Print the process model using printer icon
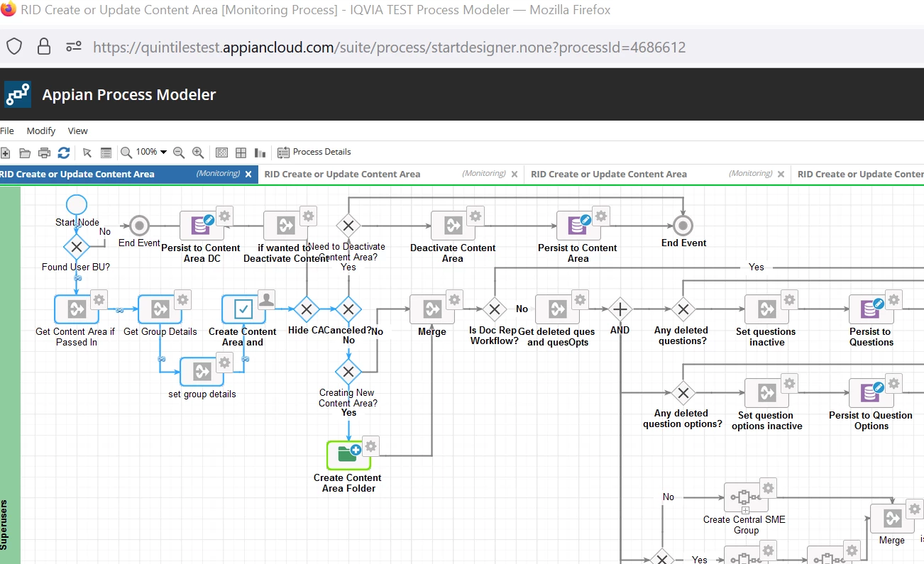Image resolution: width=924 pixels, height=564 pixels. [44, 153]
